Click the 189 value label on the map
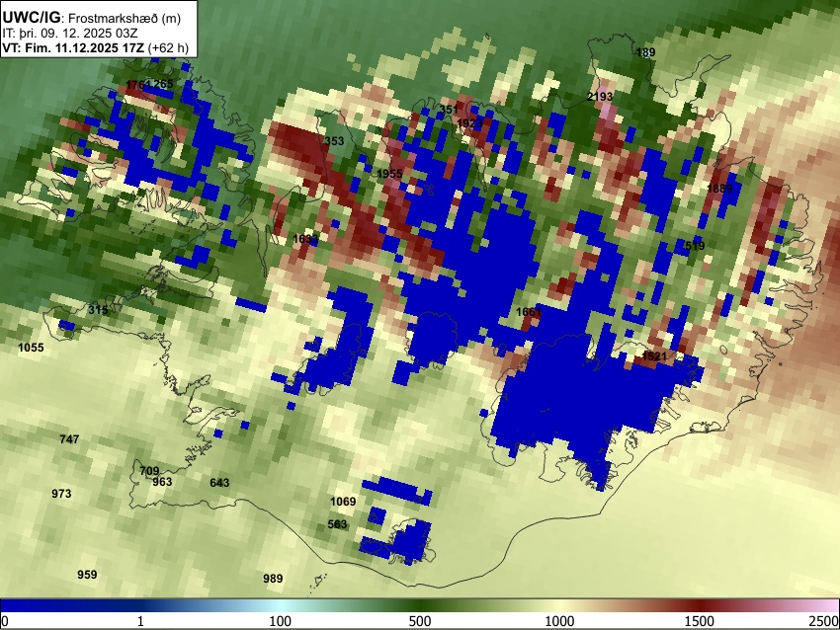This screenshot has height=630, width=840. tap(645, 52)
